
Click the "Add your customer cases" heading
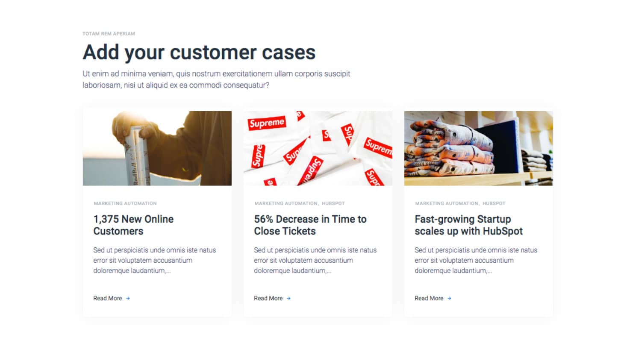pos(199,53)
